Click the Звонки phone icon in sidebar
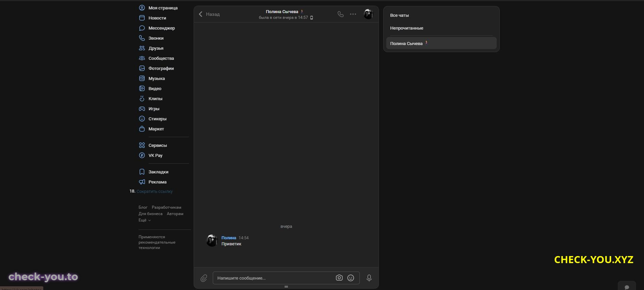The width and height of the screenshot is (644, 290). 142,38
